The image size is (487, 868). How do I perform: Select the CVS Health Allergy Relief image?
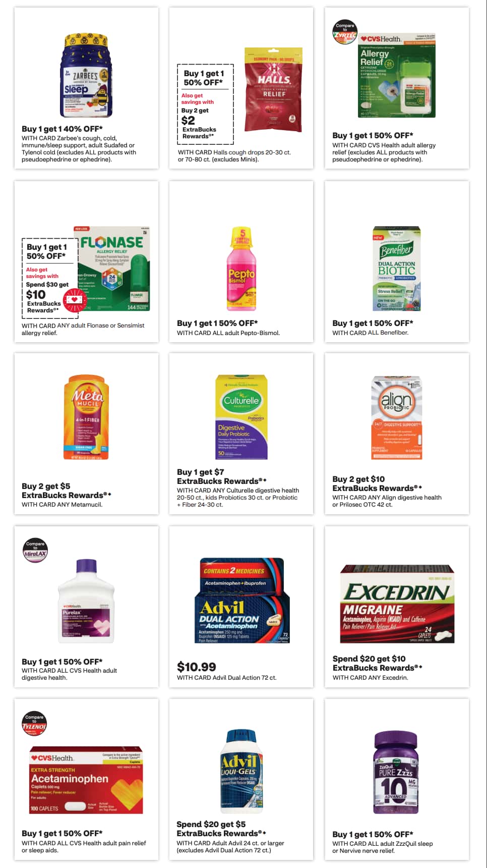click(x=397, y=76)
